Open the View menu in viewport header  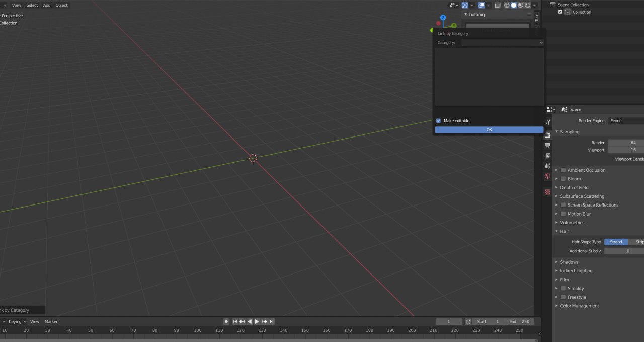tap(17, 5)
